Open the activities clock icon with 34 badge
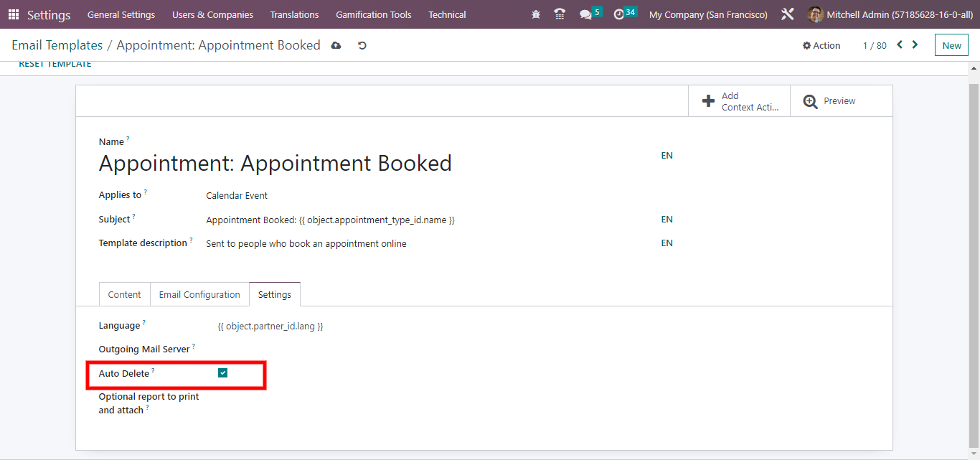The height and width of the screenshot is (460, 980). point(625,14)
